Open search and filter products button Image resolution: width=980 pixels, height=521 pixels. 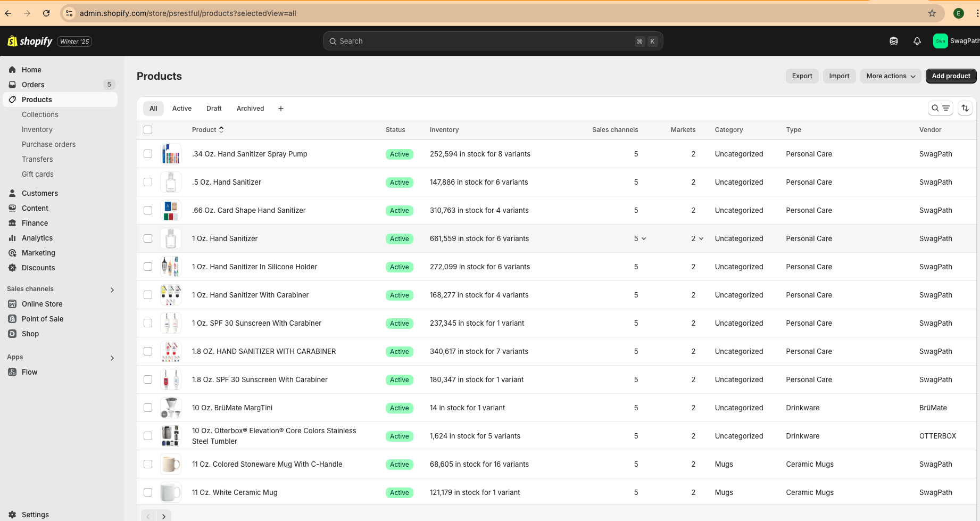tap(941, 108)
